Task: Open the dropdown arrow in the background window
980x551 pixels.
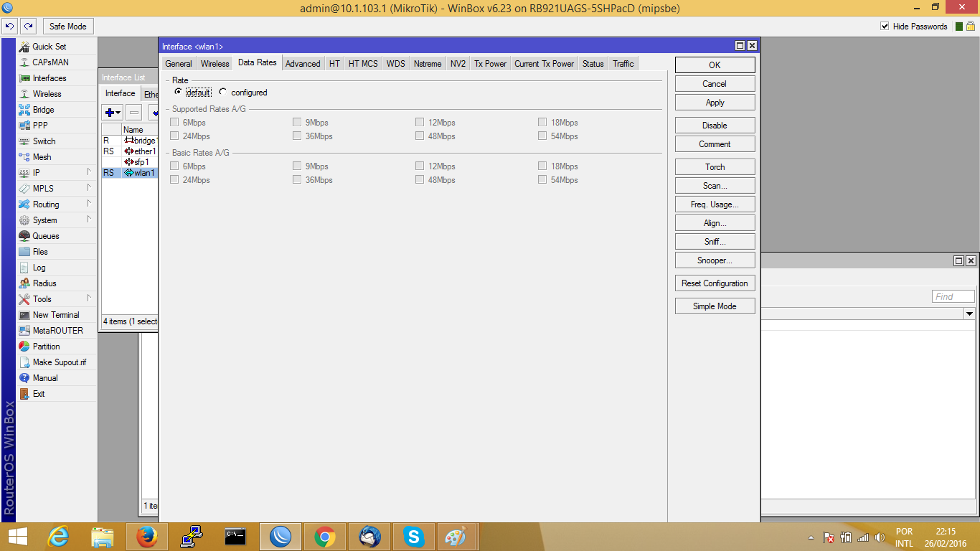Action: click(969, 314)
